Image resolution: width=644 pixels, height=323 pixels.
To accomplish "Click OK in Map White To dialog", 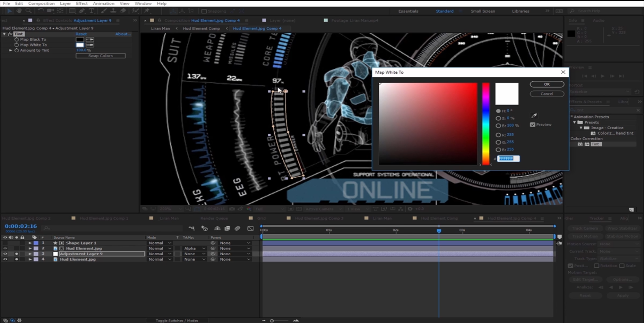I will tap(547, 84).
